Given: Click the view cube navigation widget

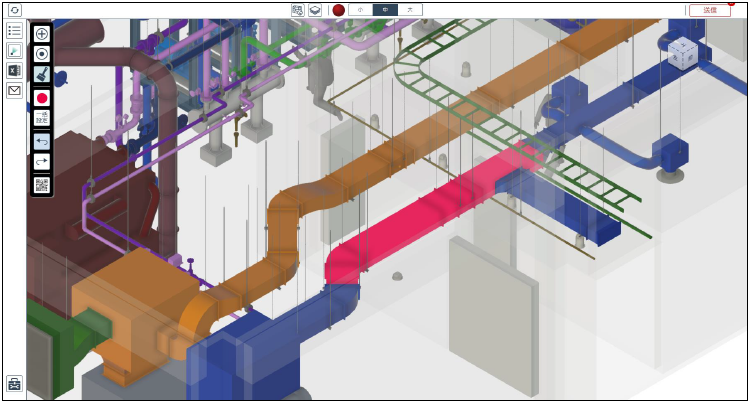Looking at the screenshot, I should click(x=684, y=53).
